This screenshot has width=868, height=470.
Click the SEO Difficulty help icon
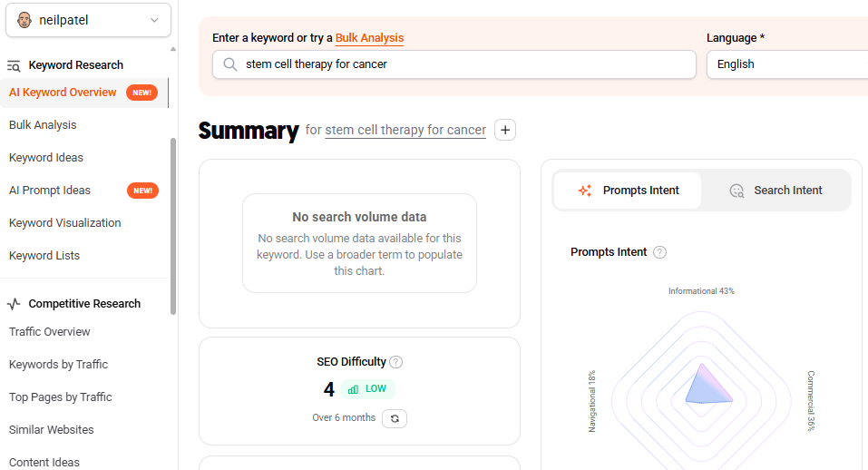(395, 362)
